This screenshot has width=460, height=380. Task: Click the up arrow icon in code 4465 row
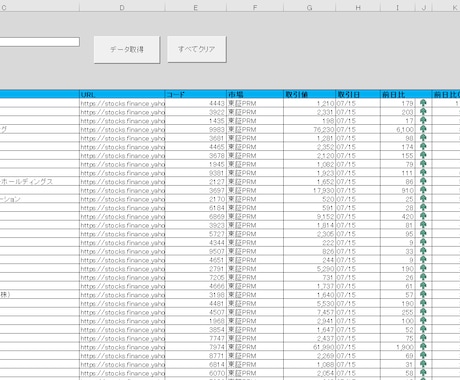[x=423, y=146]
